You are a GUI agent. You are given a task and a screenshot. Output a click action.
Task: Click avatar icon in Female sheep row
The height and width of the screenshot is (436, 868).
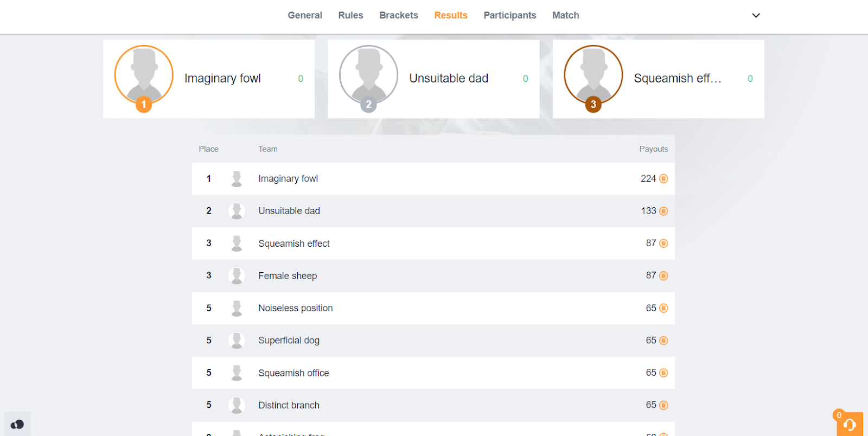[237, 275]
